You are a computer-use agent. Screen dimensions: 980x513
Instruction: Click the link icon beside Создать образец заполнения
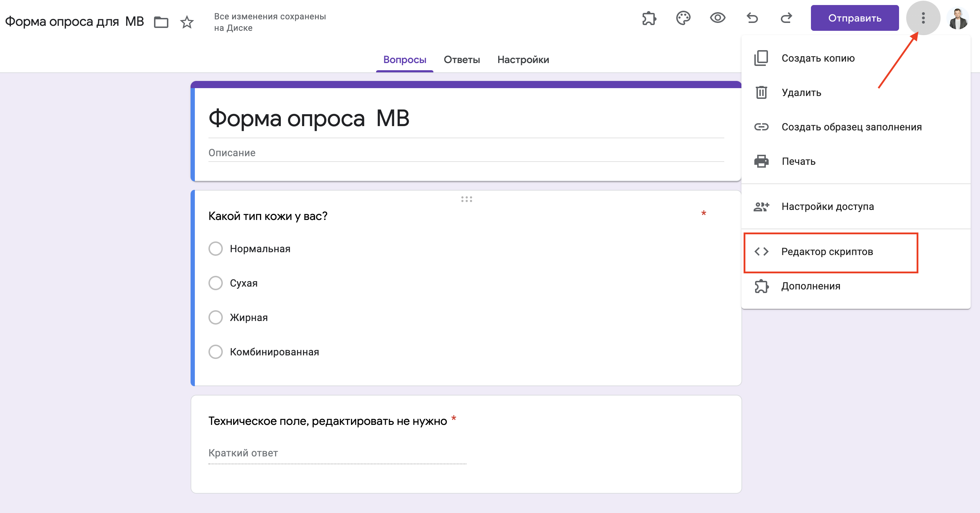pos(761,127)
